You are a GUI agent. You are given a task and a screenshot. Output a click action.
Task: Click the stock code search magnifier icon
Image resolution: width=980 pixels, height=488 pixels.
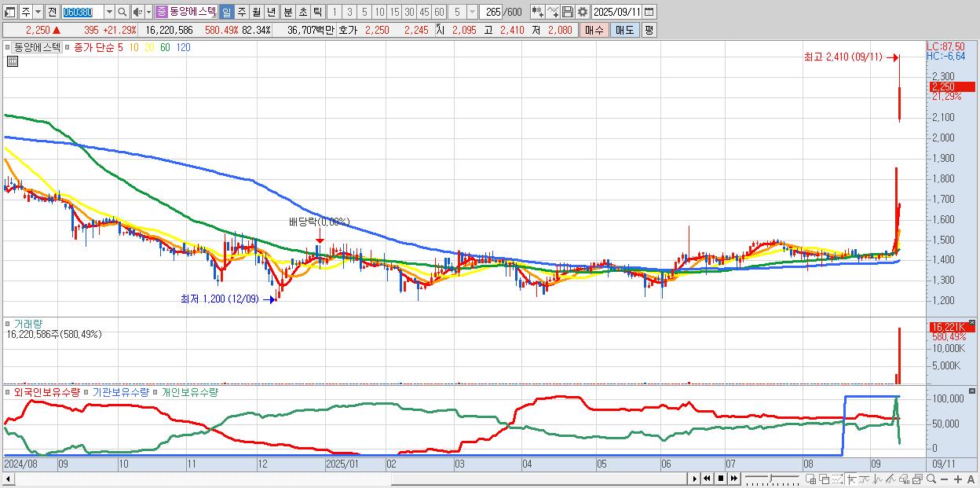[x=122, y=12]
